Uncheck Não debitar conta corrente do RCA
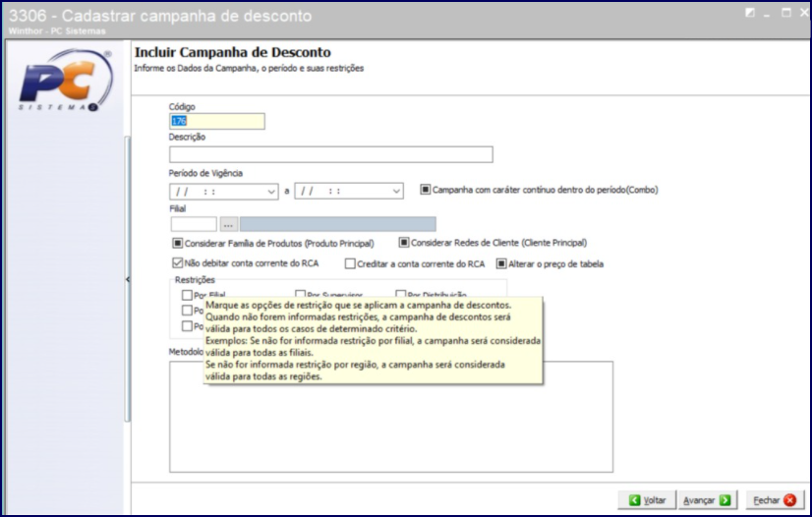 click(178, 262)
